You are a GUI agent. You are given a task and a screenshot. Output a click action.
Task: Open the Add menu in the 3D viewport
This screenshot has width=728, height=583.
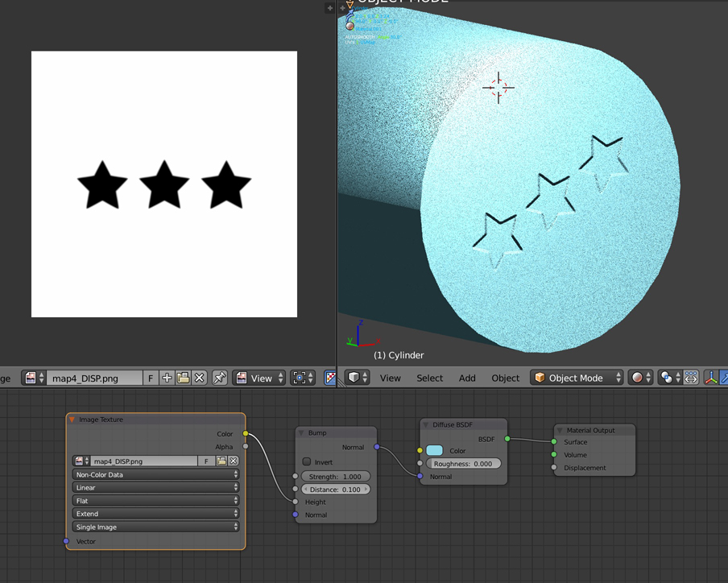coord(467,378)
